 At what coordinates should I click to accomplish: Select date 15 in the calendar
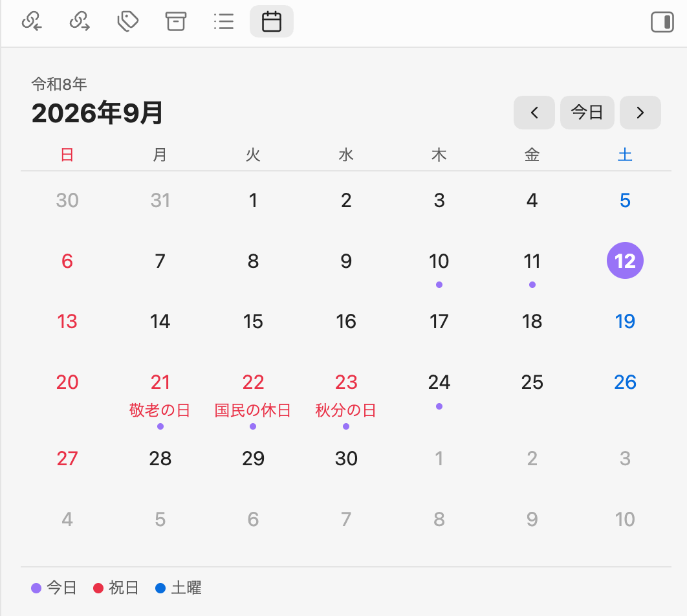[253, 322]
